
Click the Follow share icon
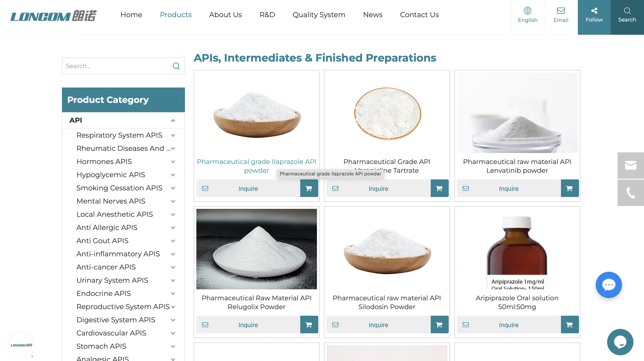(x=594, y=11)
